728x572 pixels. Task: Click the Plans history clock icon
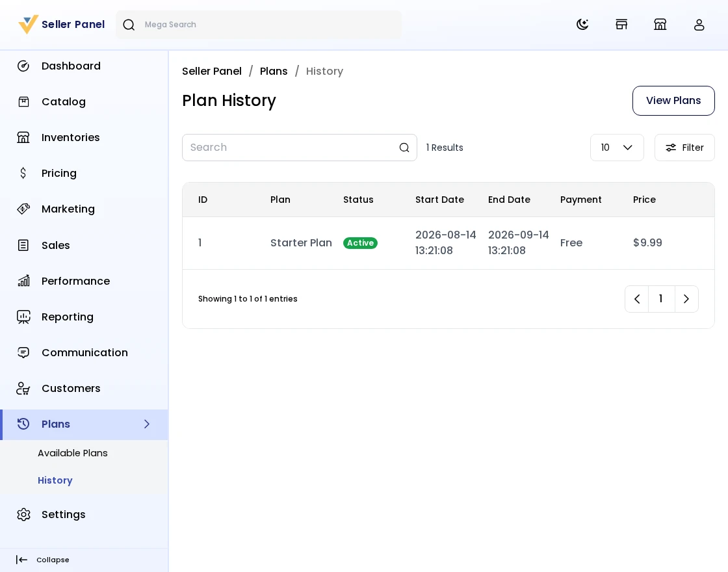click(23, 424)
